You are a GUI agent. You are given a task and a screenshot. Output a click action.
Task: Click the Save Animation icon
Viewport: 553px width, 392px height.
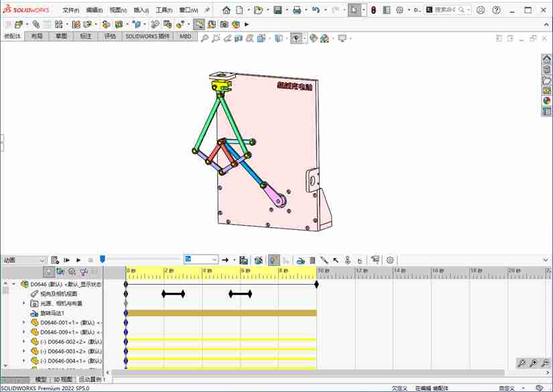coord(243,260)
